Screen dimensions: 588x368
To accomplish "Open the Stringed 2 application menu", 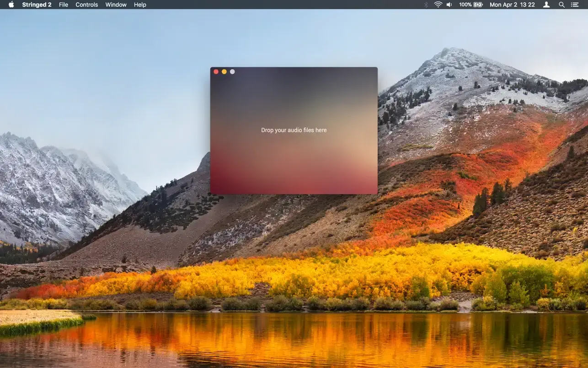I will [x=37, y=5].
